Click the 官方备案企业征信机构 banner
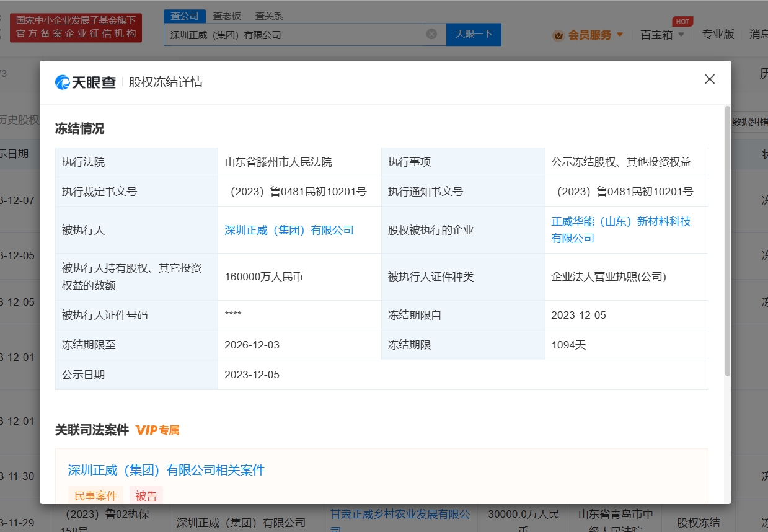Screen dimensions: 768x532 tap(76, 27)
